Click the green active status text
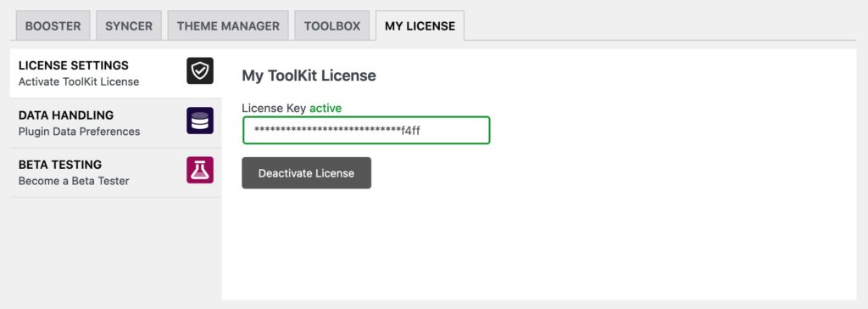Viewport: 868px width, 309px height. point(325,108)
